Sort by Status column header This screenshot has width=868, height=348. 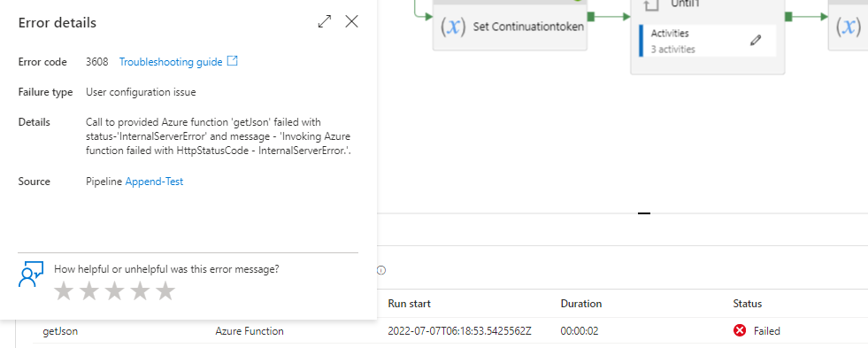(x=748, y=304)
